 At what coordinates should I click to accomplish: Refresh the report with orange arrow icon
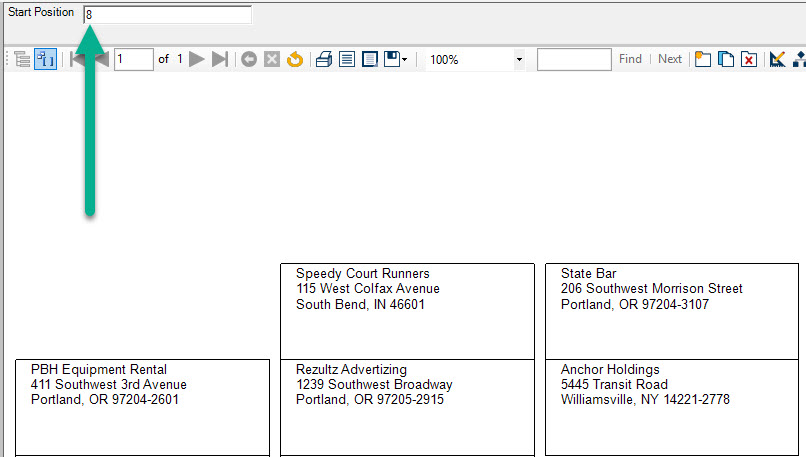tap(295, 60)
